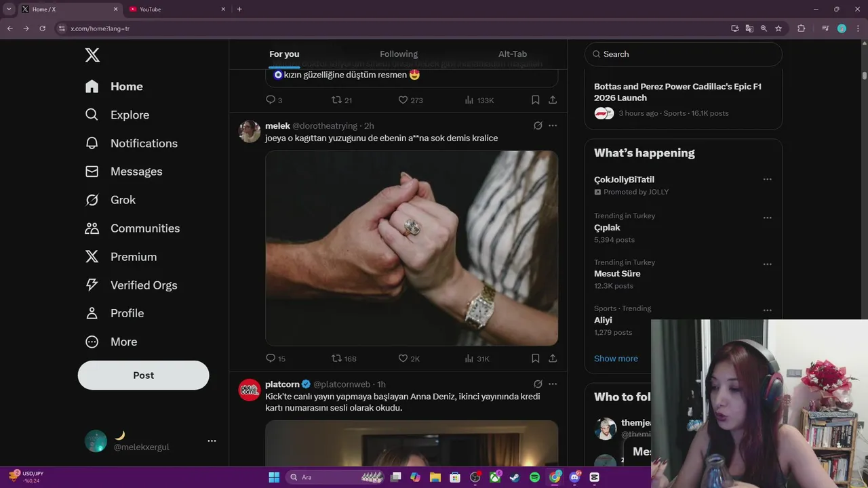Viewport: 868px width, 488px height.
Task: Bookmark the tweet with 133K views
Action: pyautogui.click(x=535, y=100)
